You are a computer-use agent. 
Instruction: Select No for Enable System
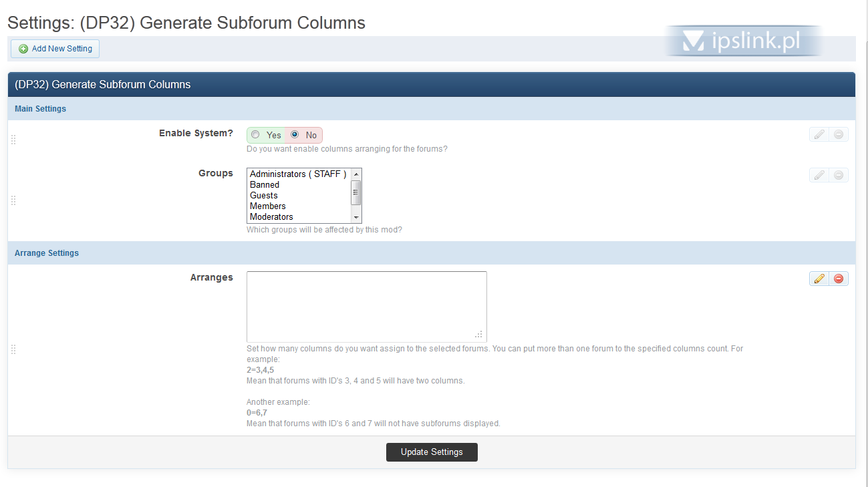click(295, 135)
